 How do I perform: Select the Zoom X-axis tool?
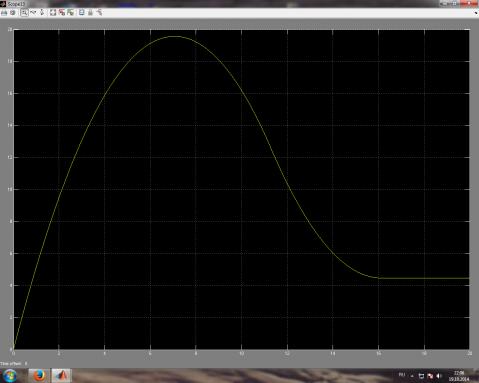(33, 13)
